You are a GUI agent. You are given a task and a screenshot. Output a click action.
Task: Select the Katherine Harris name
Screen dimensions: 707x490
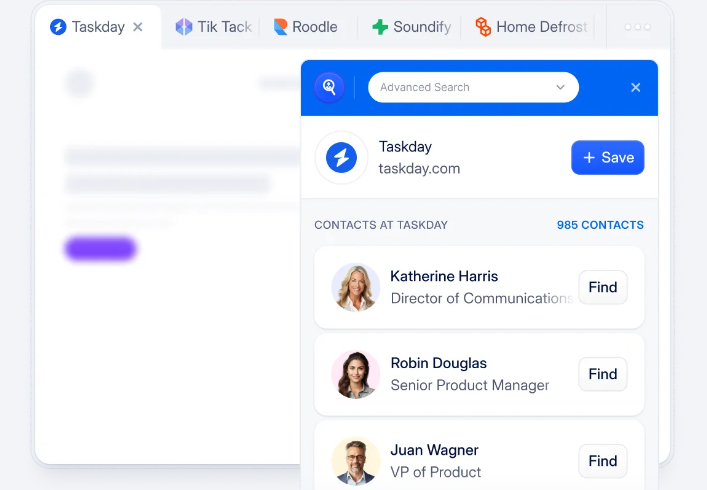click(x=444, y=276)
